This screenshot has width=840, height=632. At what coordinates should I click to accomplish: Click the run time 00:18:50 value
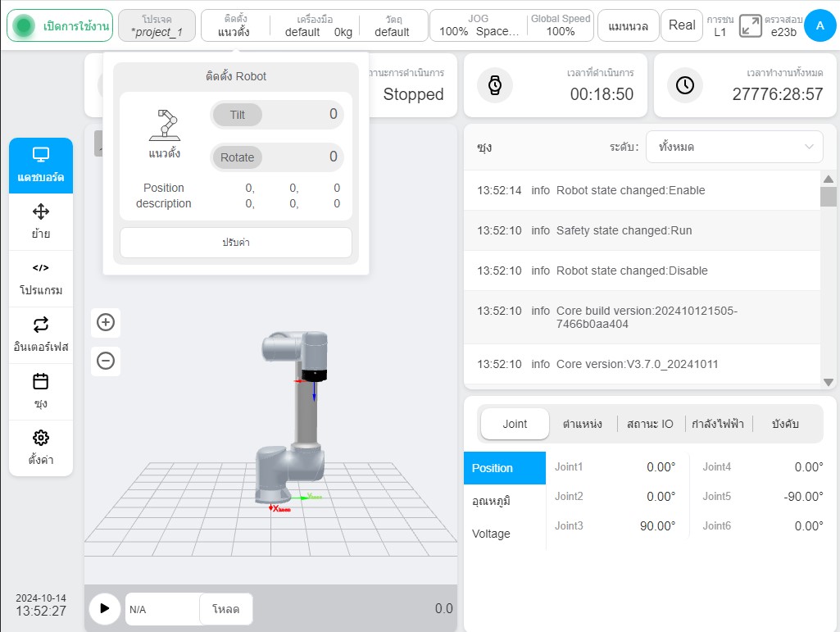pyautogui.click(x=602, y=94)
